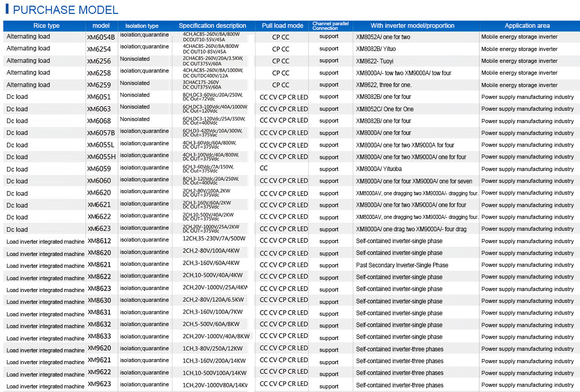Click specification 2CH,5-500V/60A/8KW

point(211,324)
